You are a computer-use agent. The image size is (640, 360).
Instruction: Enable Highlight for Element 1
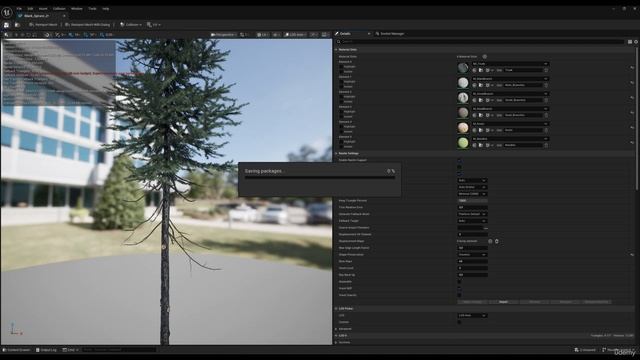(341, 82)
